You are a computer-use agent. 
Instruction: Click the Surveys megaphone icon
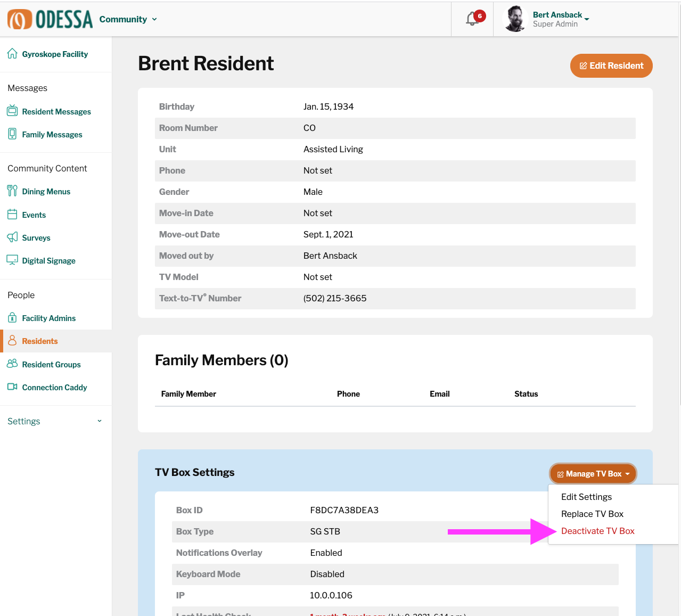tap(12, 237)
